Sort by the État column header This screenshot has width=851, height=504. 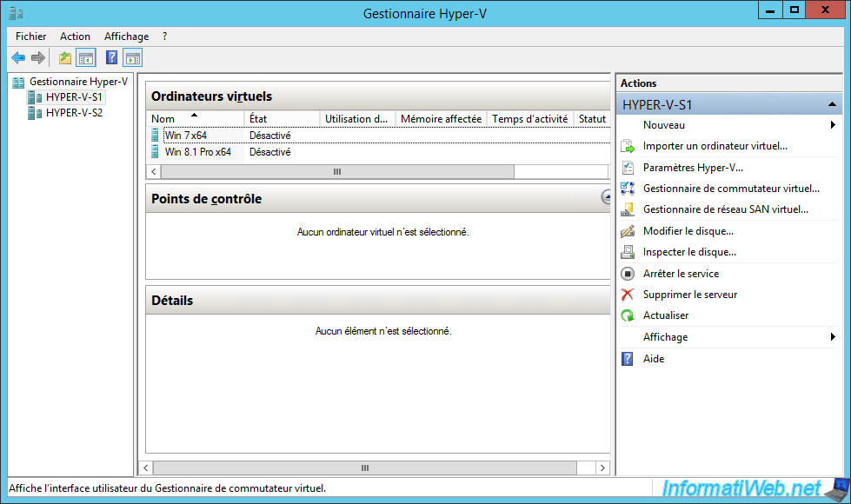(283, 119)
